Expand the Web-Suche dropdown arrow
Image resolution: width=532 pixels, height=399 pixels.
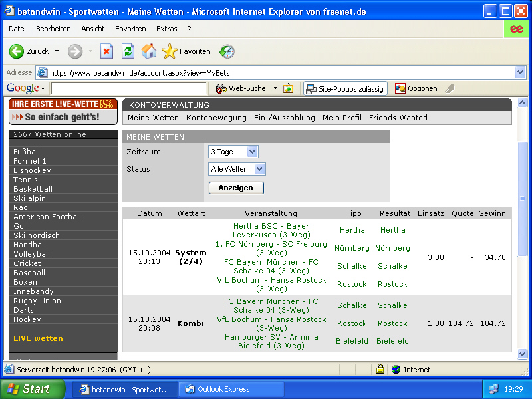pos(275,88)
